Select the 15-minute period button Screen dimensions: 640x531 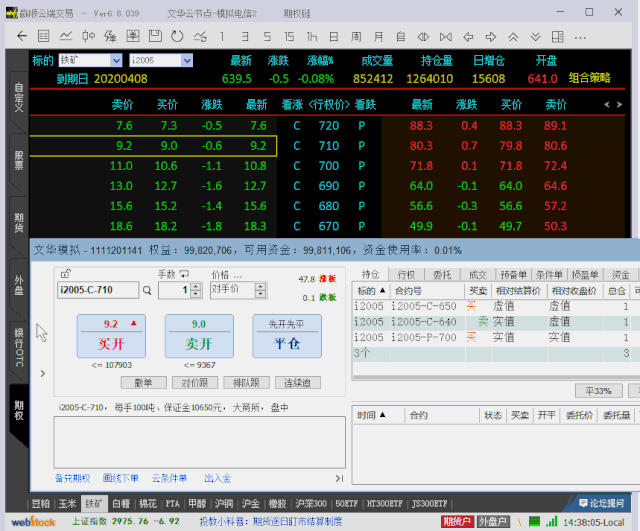coord(289,37)
